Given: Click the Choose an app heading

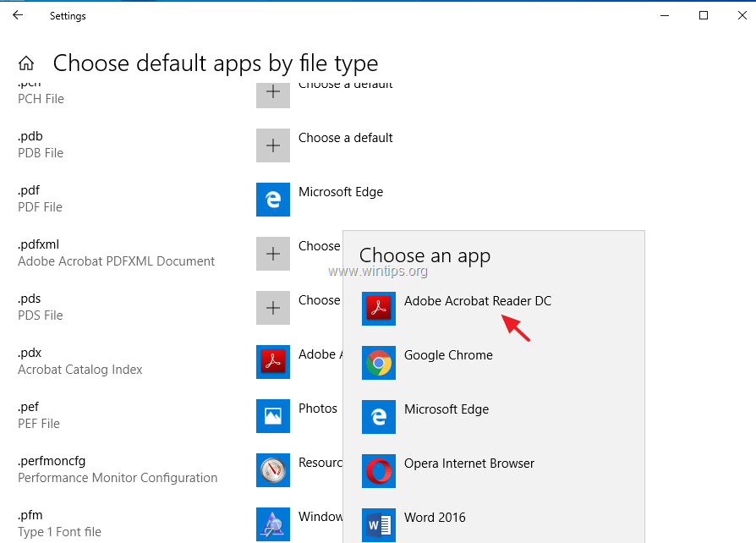Looking at the screenshot, I should pos(425,255).
